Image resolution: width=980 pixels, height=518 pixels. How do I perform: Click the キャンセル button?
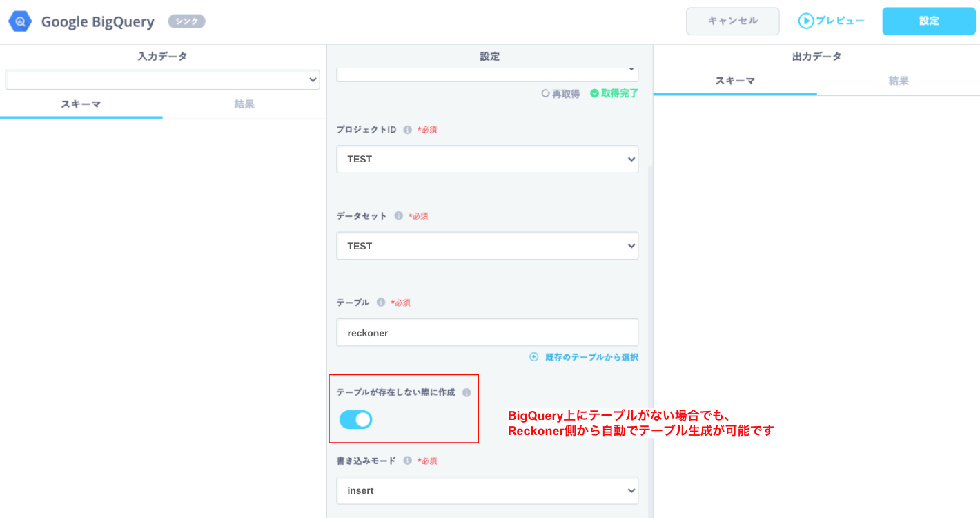(x=733, y=21)
